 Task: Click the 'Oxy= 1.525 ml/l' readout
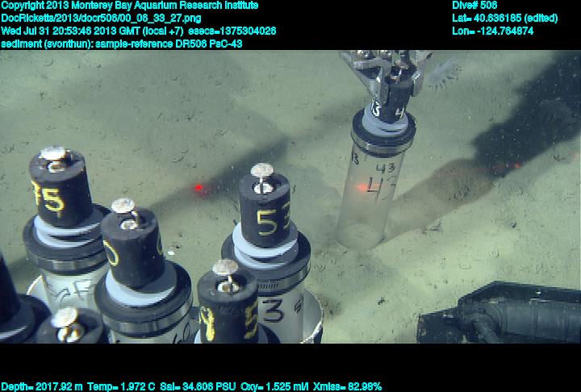tap(274, 387)
